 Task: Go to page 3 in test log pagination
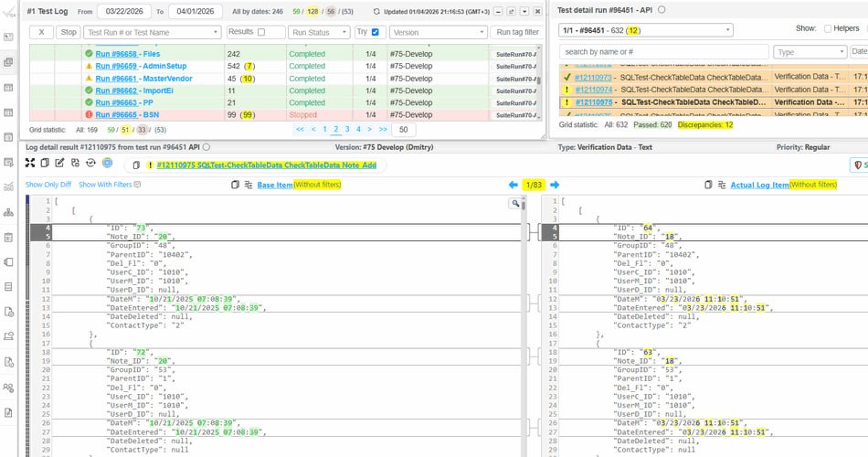point(347,130)
